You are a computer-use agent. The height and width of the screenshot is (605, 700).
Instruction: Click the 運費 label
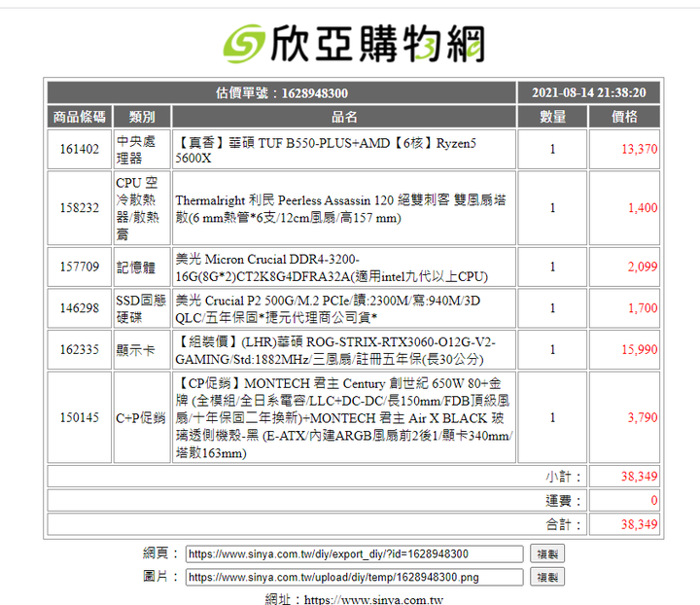[x=563, y=501]
